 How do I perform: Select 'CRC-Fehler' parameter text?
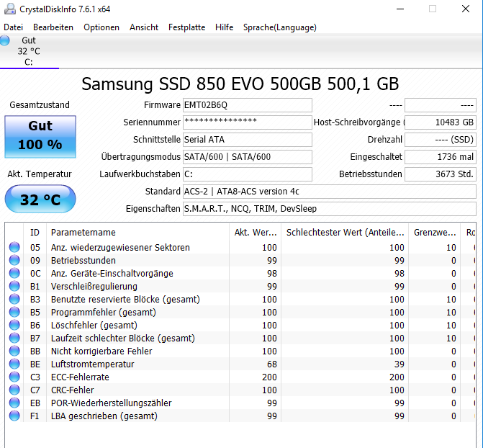coord(73,390)
